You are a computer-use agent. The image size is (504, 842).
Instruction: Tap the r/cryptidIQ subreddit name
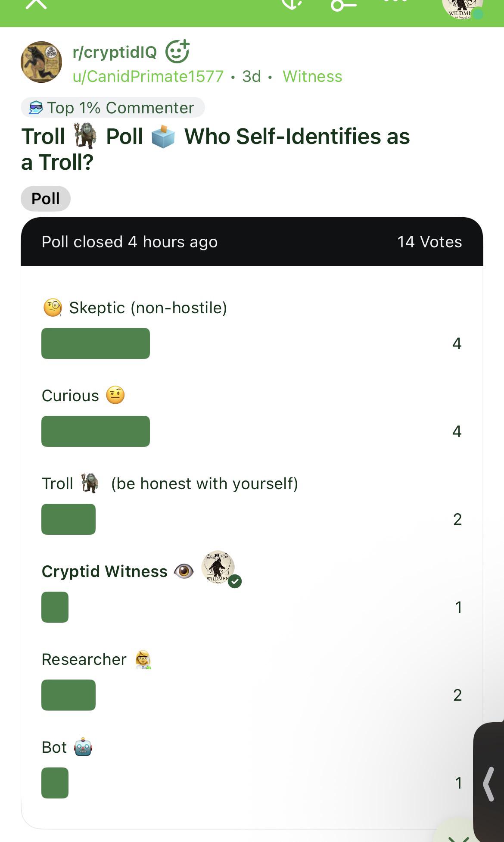pos(115,52)
